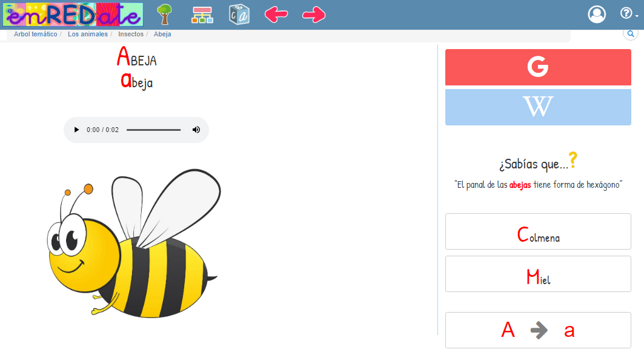Image resolution: width=644 pixels, height=352 pixels.
Task: Open the category hierarchy diagram icon
Action: (202, 15)
